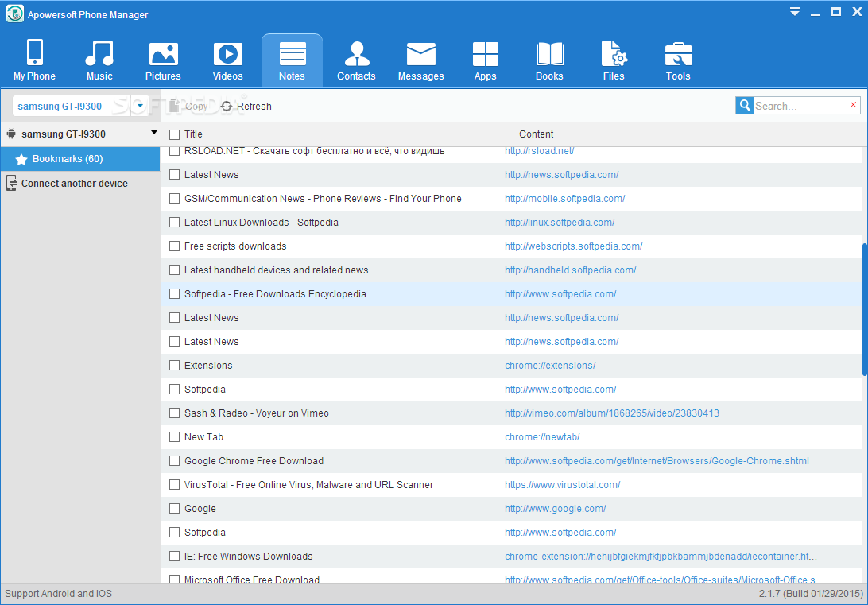
Task: Clear the search box with red X
Action: coord(853,105)
